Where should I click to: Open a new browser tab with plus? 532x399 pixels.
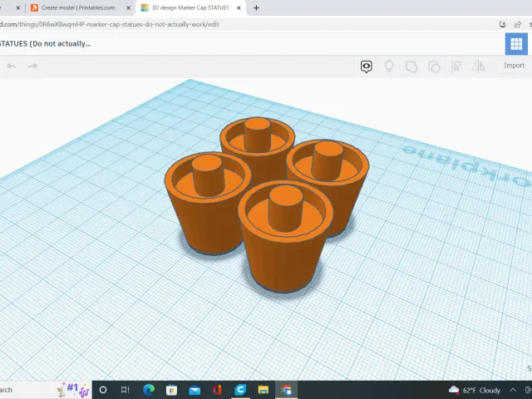[x=256, y=7]
